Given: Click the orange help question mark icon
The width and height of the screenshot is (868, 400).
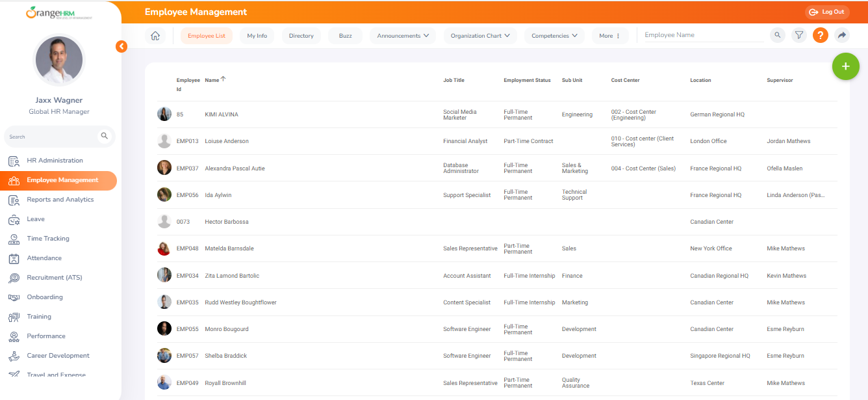Looking at the screenshot, I should 820,35.
